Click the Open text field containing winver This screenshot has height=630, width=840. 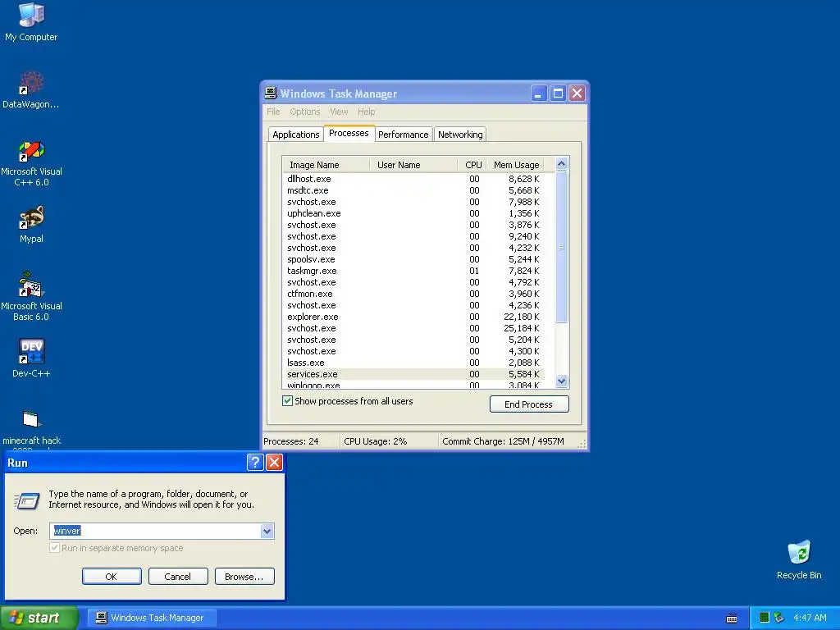[x=155, y=531]
